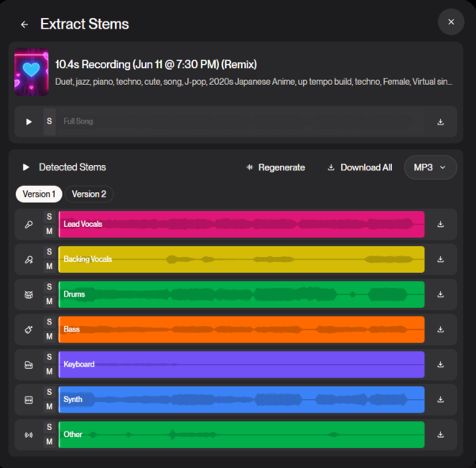Click the Bass guitar icon
The height and width of the screenshot is (468, 476).
29,329
